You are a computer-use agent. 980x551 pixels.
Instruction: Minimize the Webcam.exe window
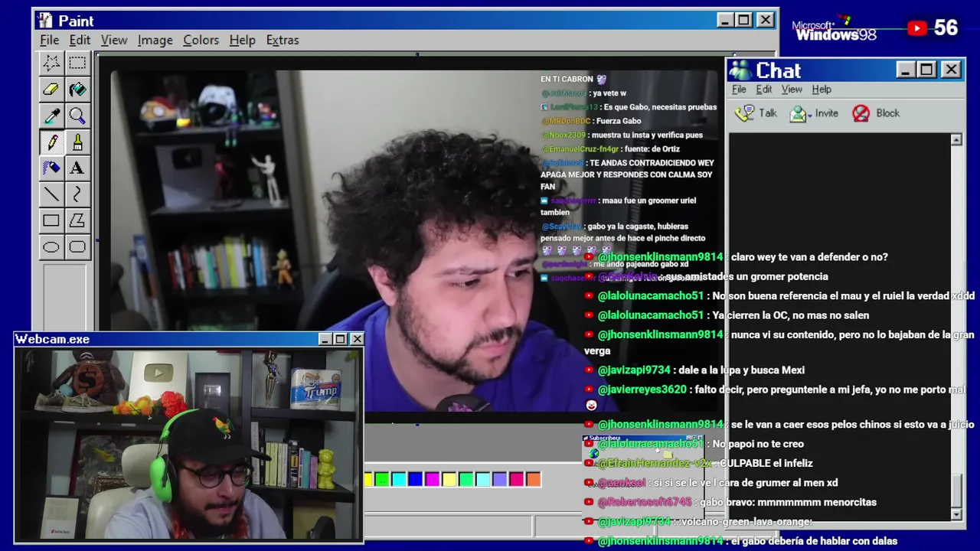325,339
